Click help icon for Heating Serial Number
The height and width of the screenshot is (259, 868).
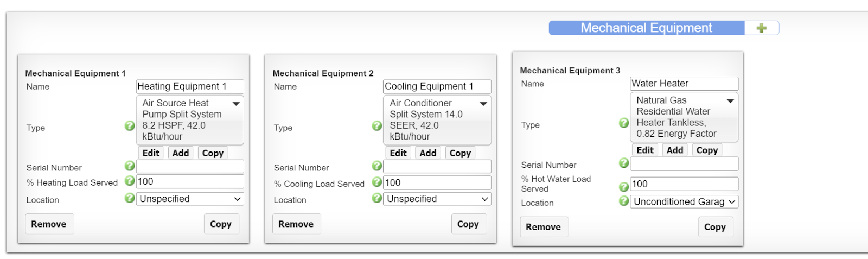pos(130,166)
